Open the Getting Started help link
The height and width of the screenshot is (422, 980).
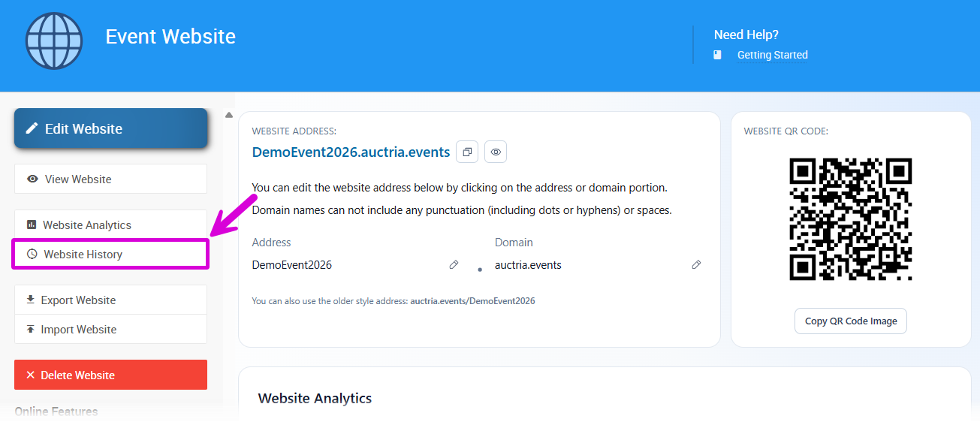point(772,55)
